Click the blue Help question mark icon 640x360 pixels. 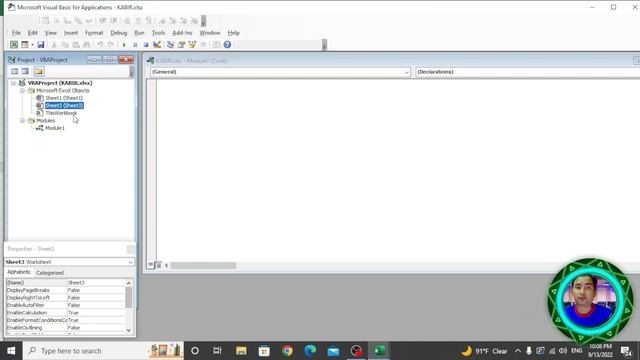point(227,44)
